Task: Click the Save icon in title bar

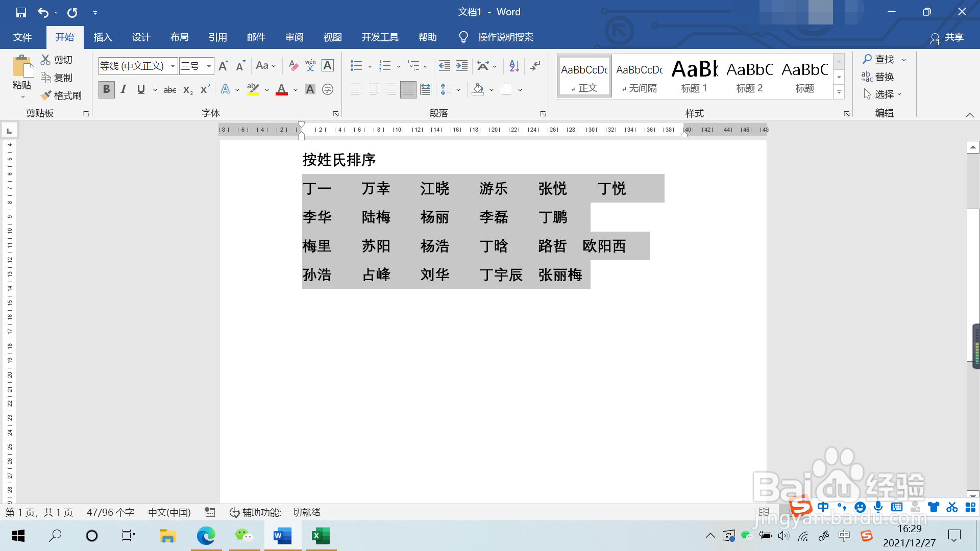Action: pyautogui.click(x=21, y=12)
